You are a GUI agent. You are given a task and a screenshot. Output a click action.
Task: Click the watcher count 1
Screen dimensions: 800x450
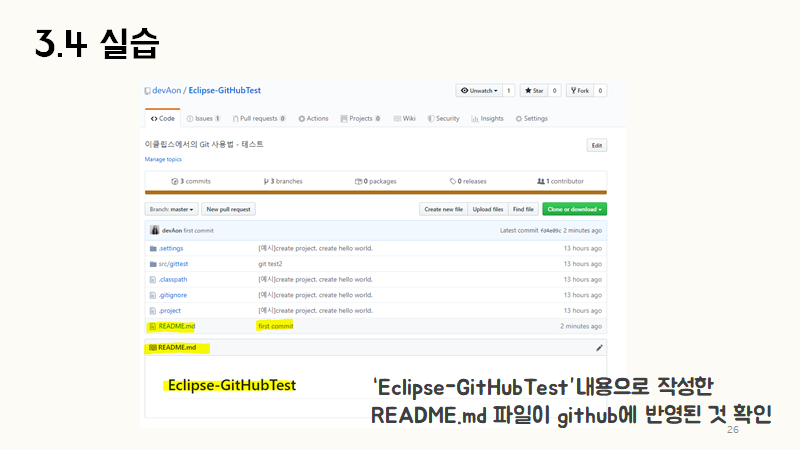(509, 91)
